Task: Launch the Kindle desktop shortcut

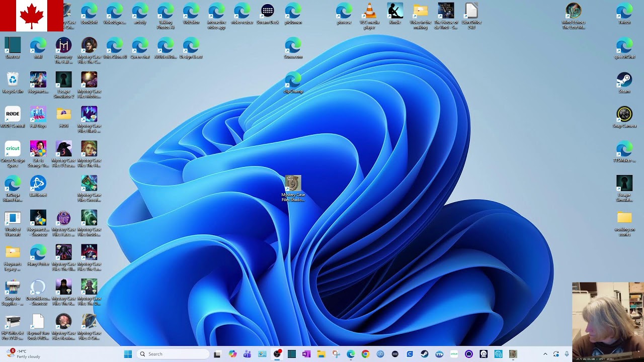Action: tap(395, 14)
